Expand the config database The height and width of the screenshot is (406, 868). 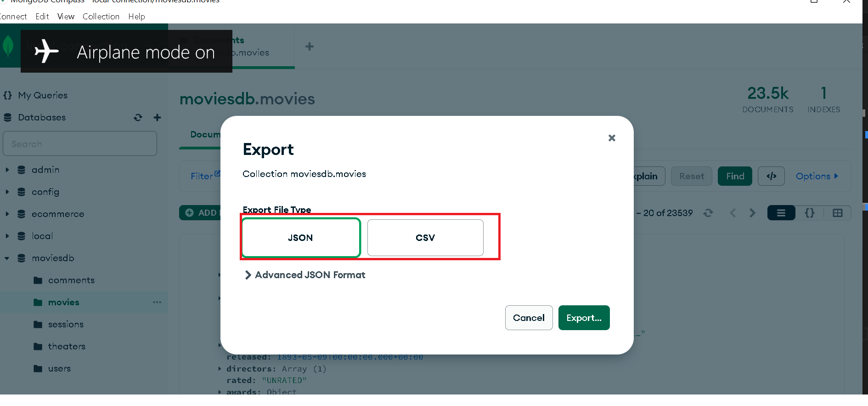point(7,192)
